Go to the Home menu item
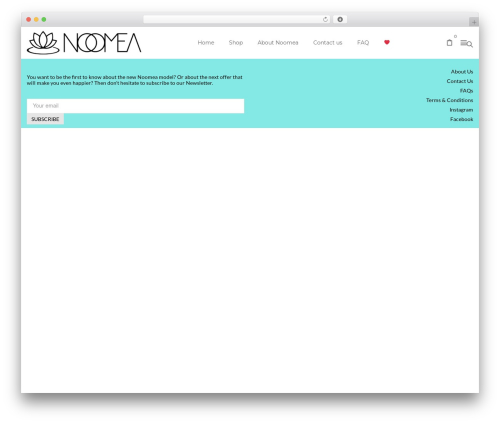 tap(206, 43)
